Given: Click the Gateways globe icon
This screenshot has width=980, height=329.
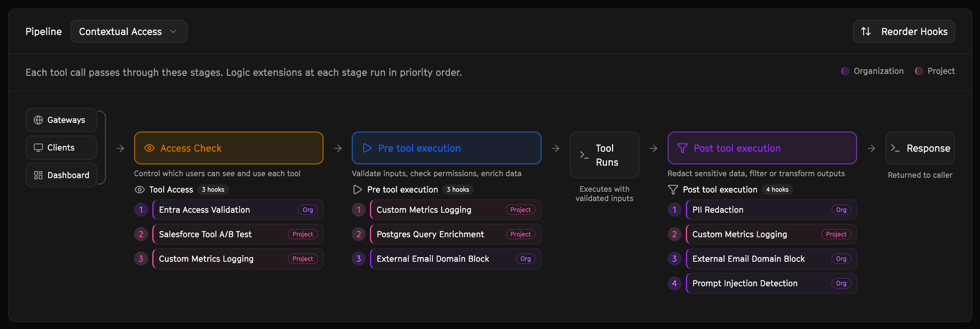Looking at the screenshot, I should [38, 120].
